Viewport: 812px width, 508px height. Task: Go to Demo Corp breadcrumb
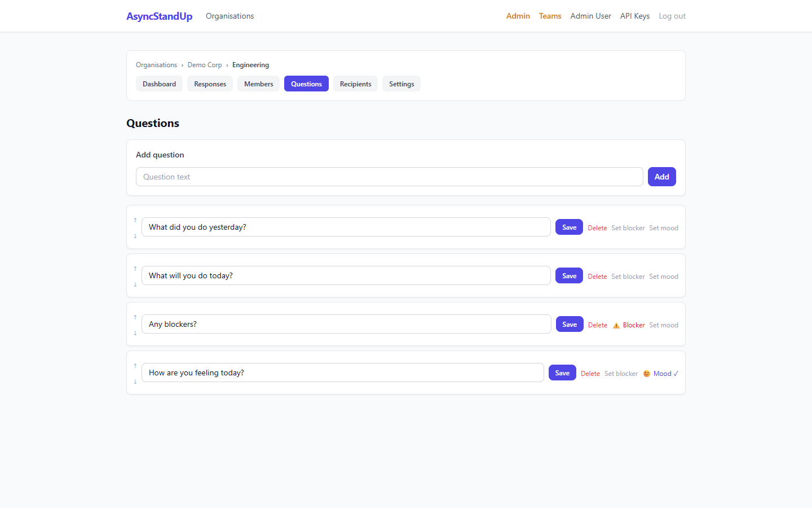click(205, 65)
